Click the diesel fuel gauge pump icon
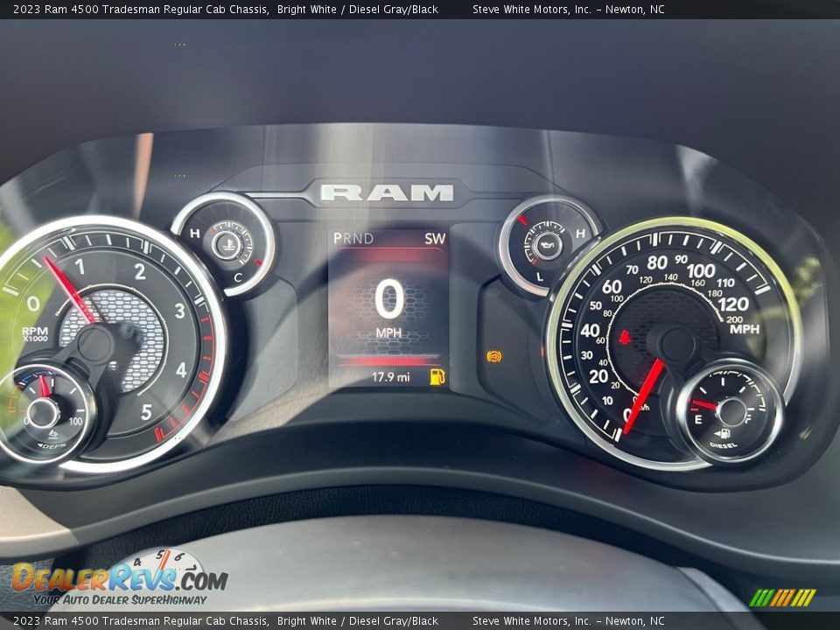This screenshot has height=630, width=840. tap(722, 433)
